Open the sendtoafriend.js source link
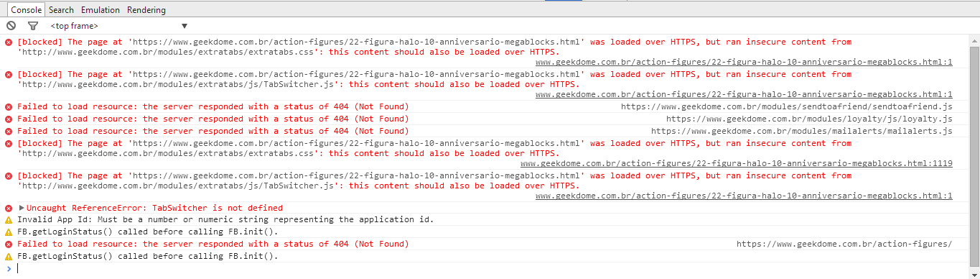Viewport: 980px width, 279px height. tap(786, 107)
